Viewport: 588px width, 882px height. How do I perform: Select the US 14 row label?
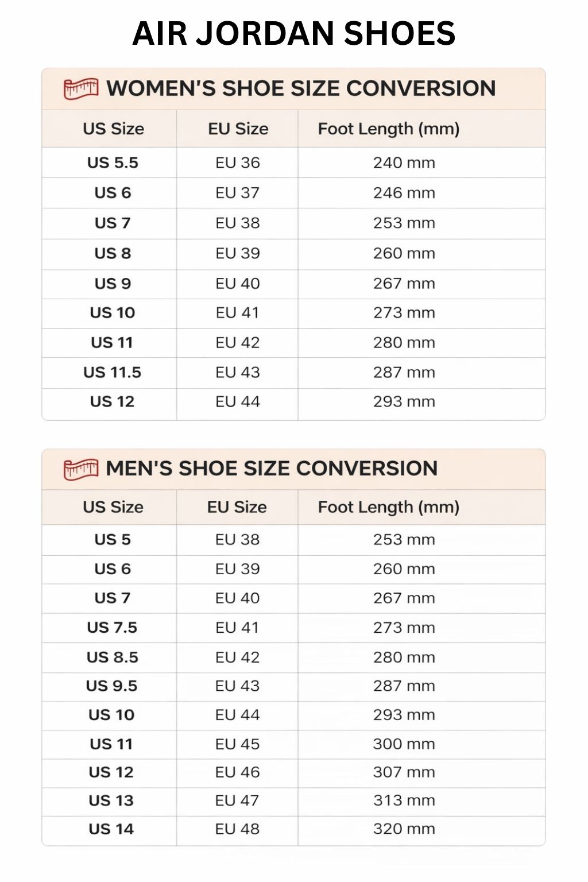coord(111,829)
